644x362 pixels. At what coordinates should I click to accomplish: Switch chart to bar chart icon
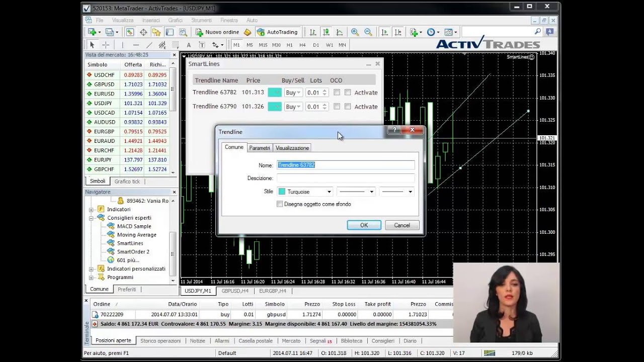[x=313, y=32]
